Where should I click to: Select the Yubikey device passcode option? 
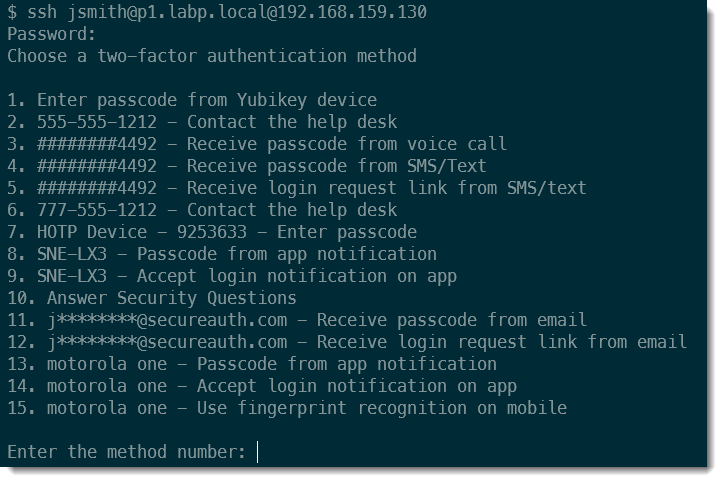coord(192,100)
